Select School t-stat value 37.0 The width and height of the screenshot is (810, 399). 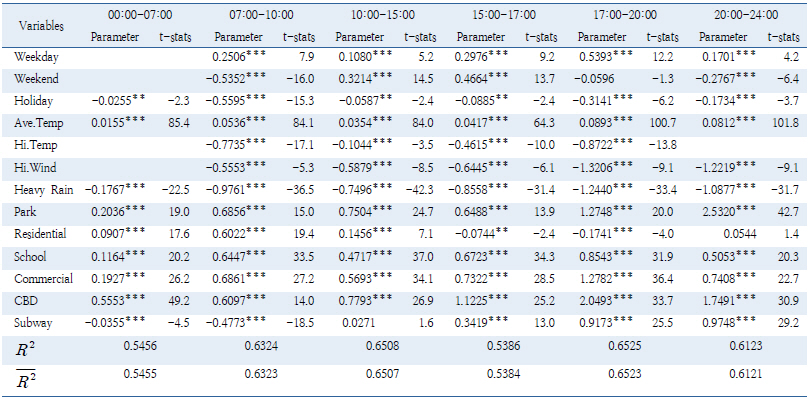coord(423,256)
